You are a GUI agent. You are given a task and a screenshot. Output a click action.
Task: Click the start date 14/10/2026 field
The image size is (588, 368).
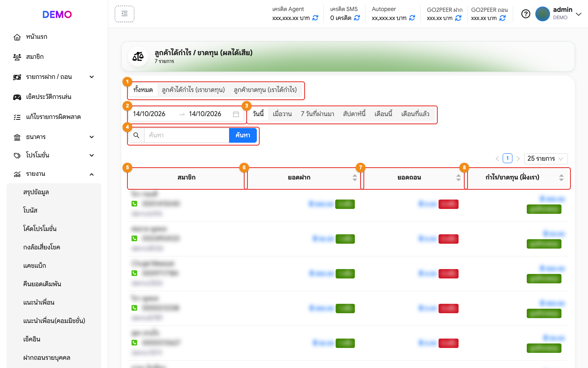coord(149,114)
